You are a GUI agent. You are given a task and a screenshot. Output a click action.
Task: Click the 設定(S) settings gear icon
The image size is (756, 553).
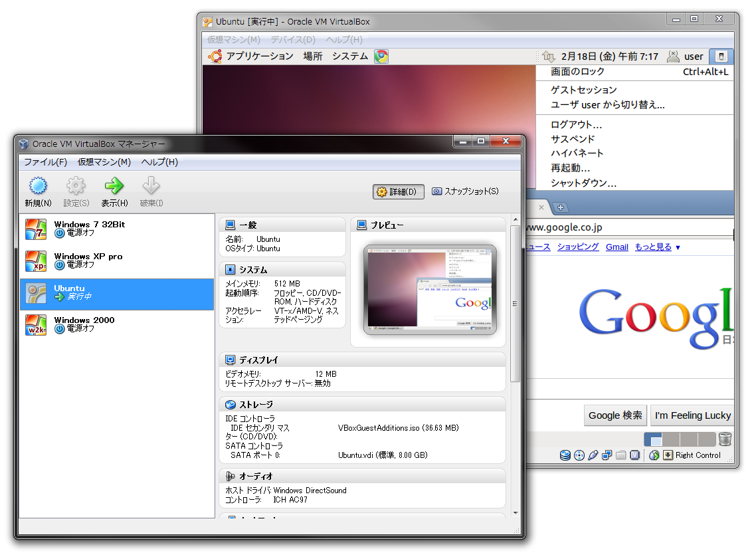click(76, 186)
